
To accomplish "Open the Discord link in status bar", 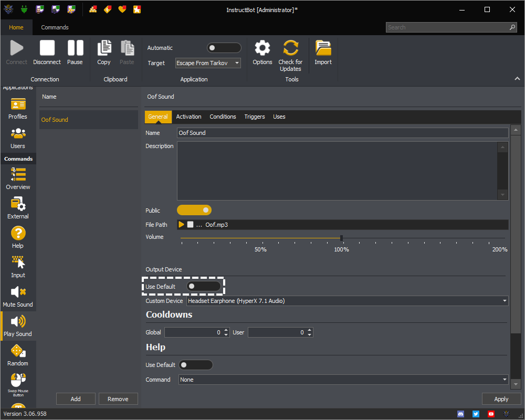I will click(461, 414).
